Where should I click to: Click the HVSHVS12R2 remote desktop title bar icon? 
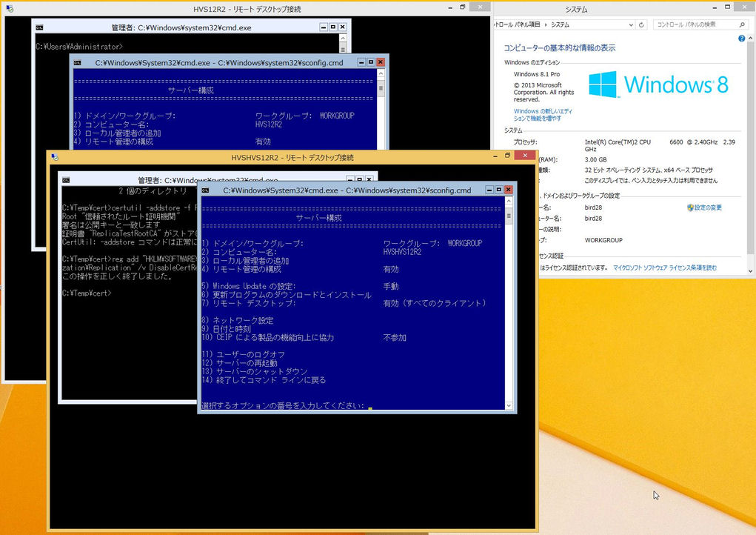click(x=55, y=157)
